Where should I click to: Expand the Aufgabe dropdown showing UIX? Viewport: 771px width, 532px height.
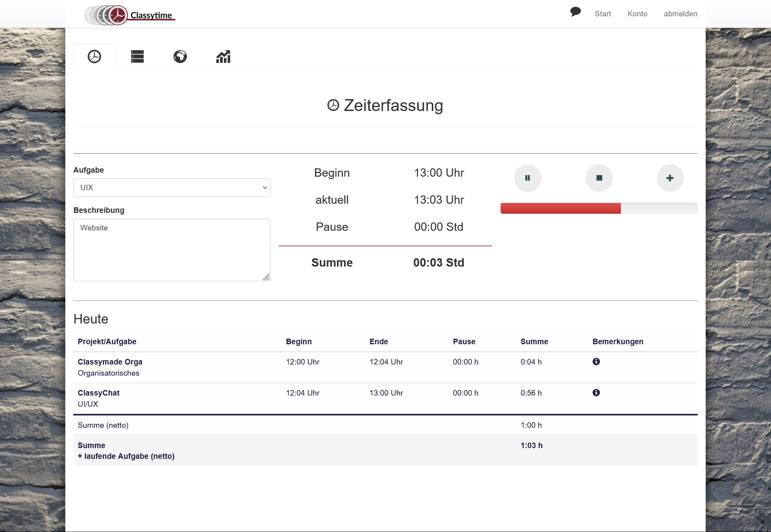pos(172,187)
